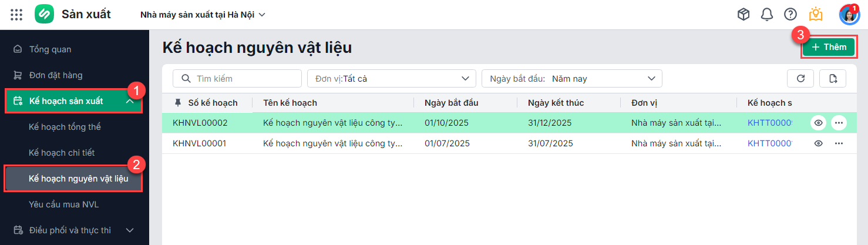Open the 3D box icon in header
The width and height of the screenshot is (868, 245).
pos(743,15)
